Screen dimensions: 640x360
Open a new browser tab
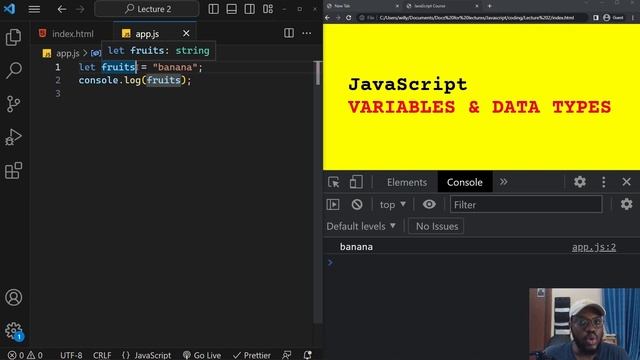tap(489, 6)
